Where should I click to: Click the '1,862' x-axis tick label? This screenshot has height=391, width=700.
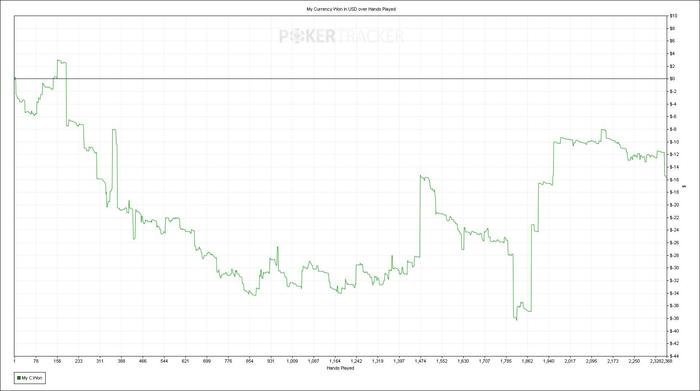[527, 361]
